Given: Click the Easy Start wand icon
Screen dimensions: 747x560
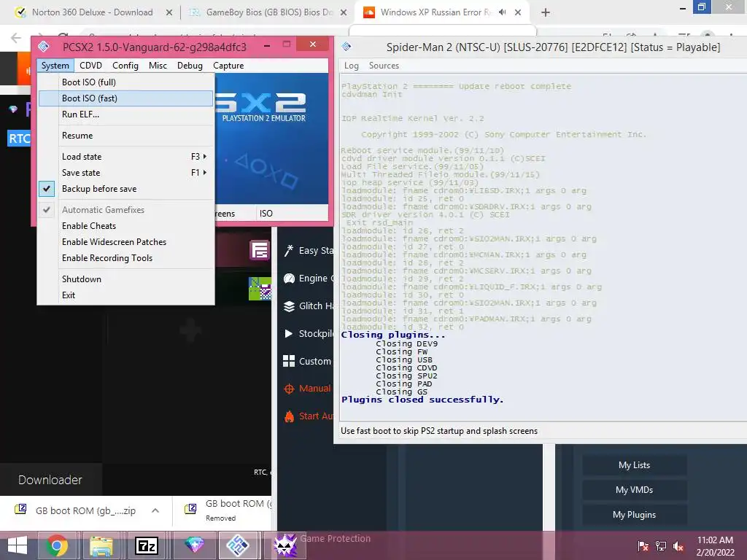Looking at the screenshot, I should point(289,251).
